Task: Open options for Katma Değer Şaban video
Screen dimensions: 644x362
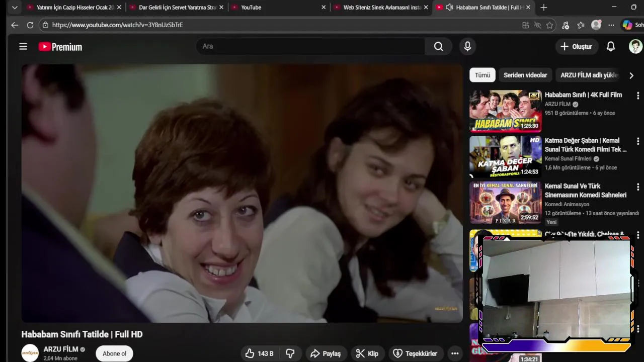Action: 638,141
